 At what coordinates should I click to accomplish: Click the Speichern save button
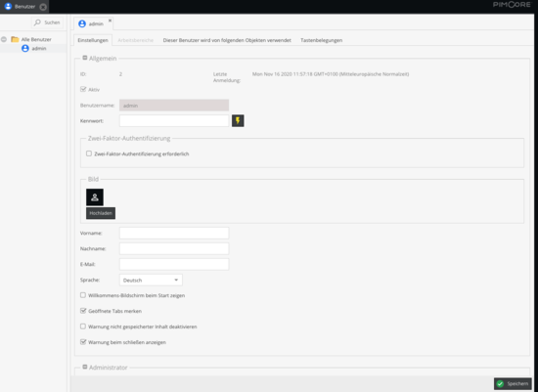click(x=513, y=384)
